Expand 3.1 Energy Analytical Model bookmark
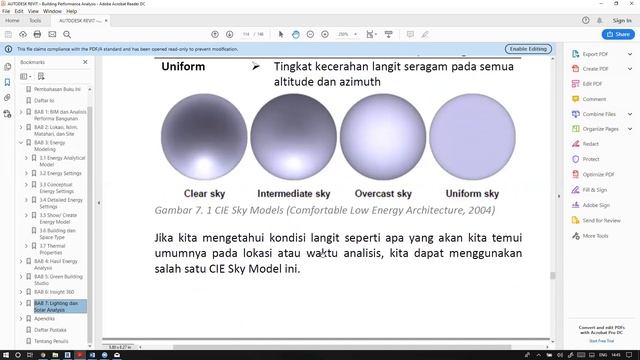640x360 pixels. 27,158
